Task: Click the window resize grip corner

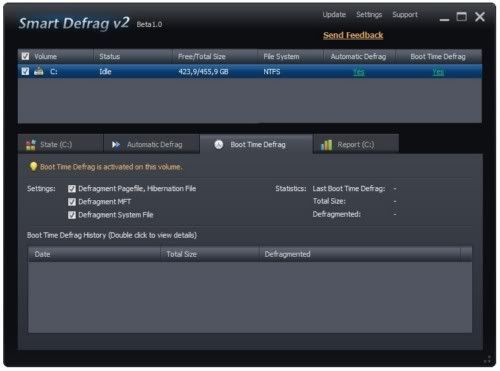Action: tap(487, 359)
